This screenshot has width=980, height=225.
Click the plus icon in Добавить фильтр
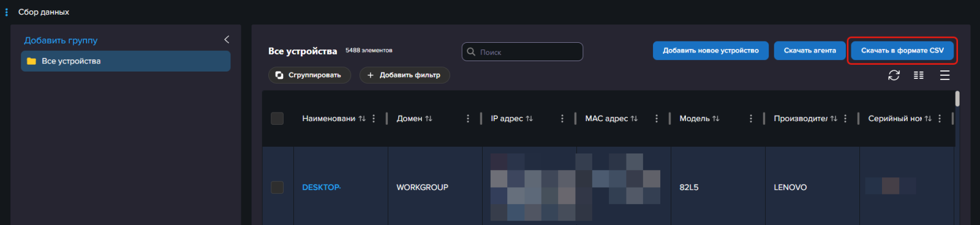371,75
